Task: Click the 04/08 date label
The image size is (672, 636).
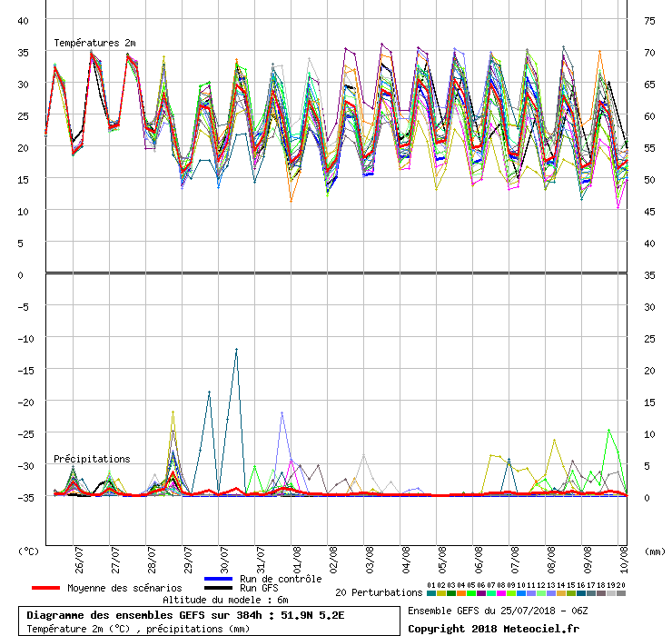Action: [406, 560]
